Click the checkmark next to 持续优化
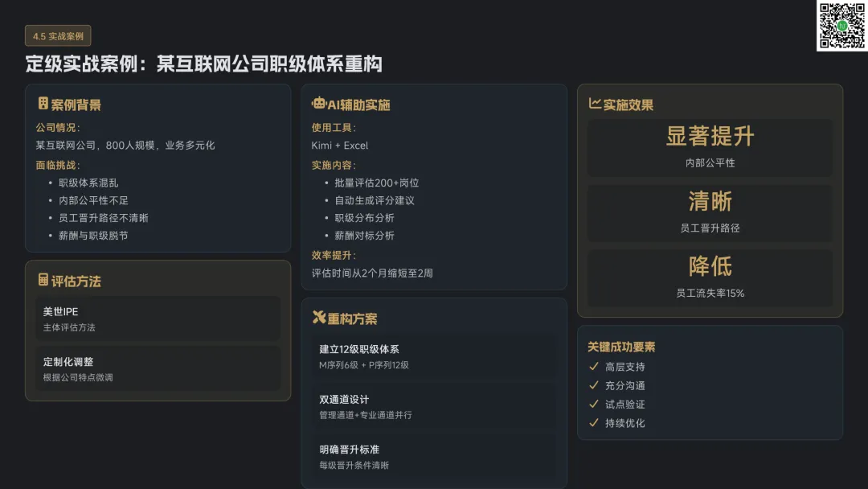Image resolution: width=868 pixels, height=489 pixels. click(594, 422)
